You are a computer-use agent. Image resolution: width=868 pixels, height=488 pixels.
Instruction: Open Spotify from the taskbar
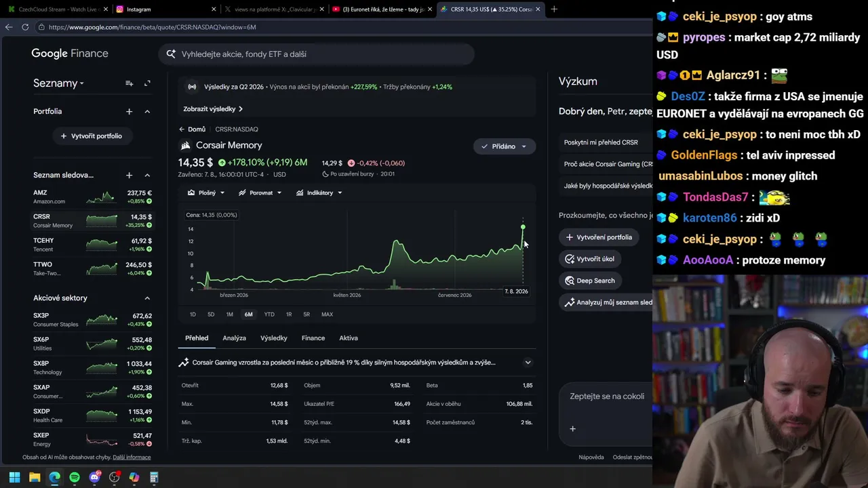(75, 477)
